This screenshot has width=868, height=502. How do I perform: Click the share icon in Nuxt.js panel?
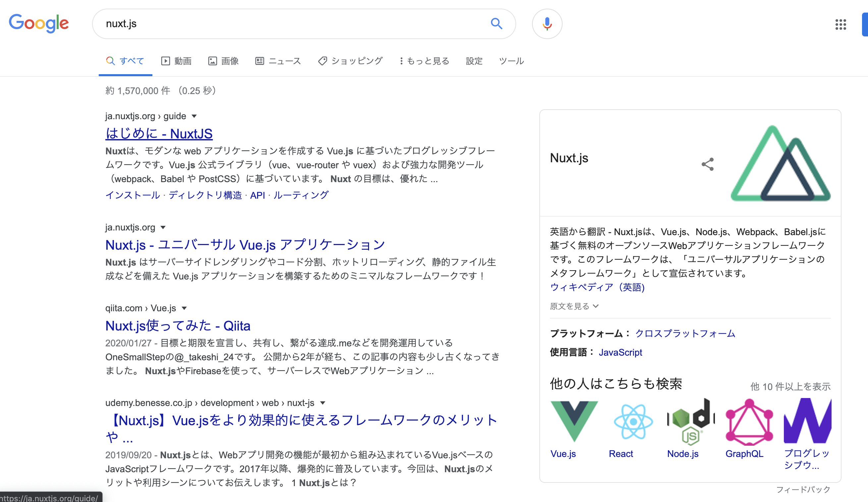(x=708, y=164)
